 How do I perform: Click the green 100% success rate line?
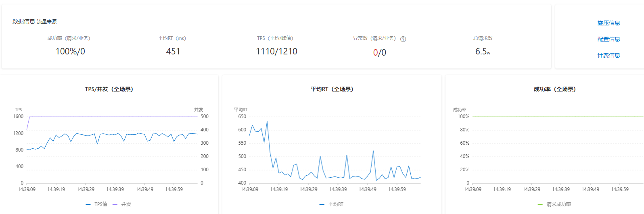pos(557,117)
